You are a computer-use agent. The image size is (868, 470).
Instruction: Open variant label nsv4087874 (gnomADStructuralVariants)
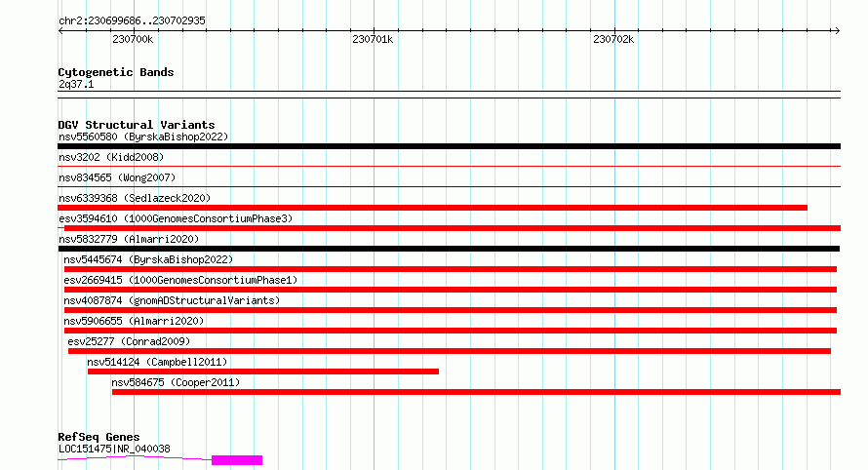point(172,300)
